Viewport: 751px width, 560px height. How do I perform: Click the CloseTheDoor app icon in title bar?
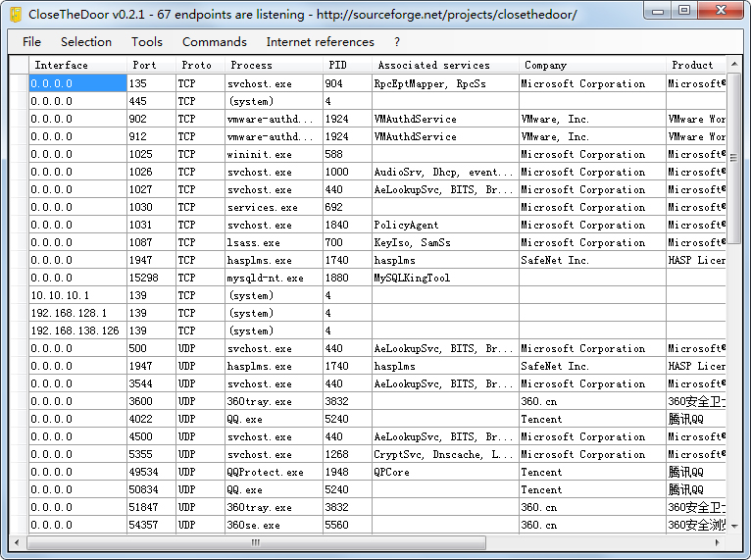[16, 15]
